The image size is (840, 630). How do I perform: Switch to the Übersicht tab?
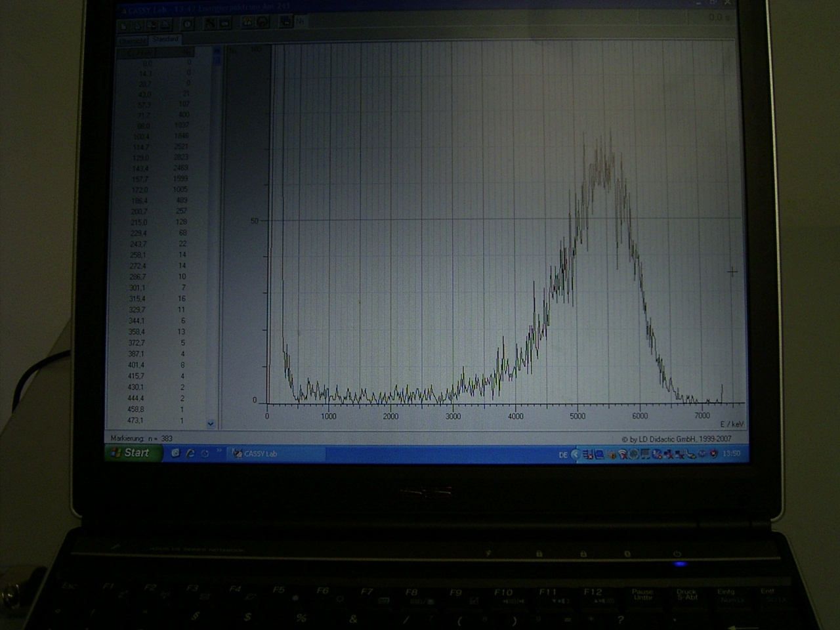(x=133, y=40)
